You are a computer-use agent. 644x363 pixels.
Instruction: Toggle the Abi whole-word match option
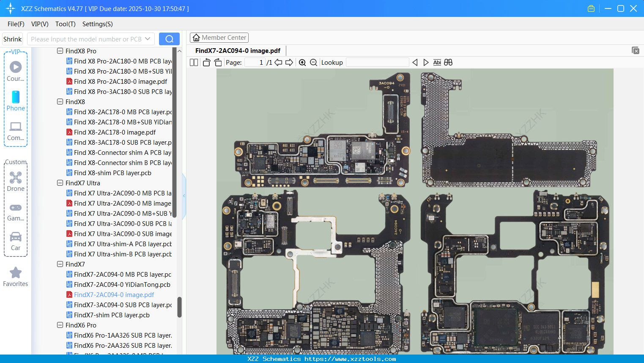437,62
